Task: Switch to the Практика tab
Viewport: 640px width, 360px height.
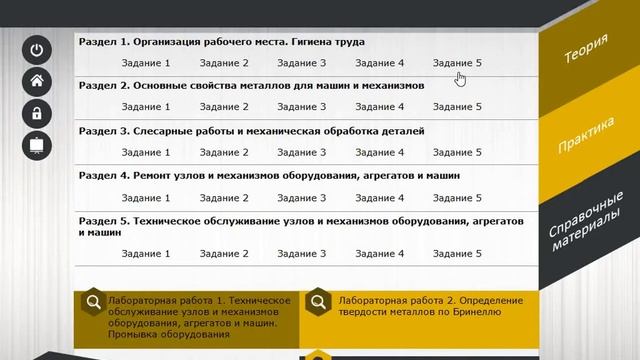Action: click(x=586, y=135)
